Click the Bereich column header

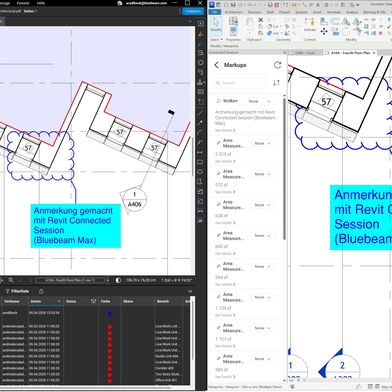tap(163, 301)
